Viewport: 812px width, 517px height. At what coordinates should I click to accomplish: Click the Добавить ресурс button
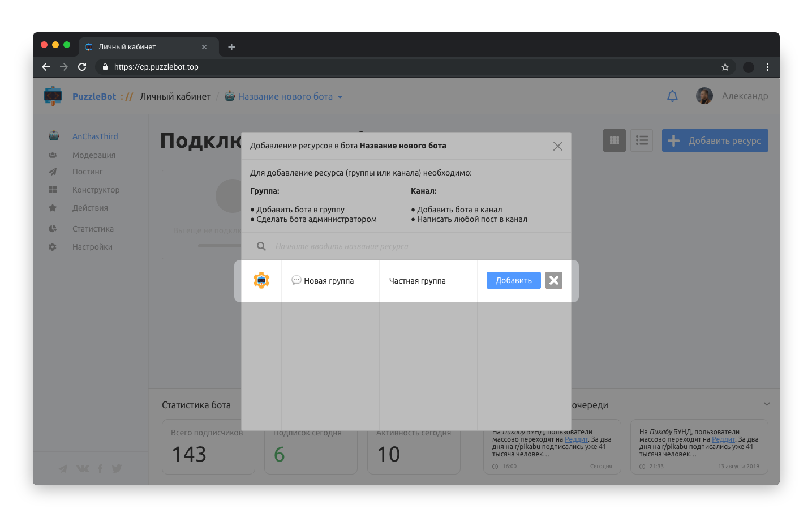tap(715, 140)
